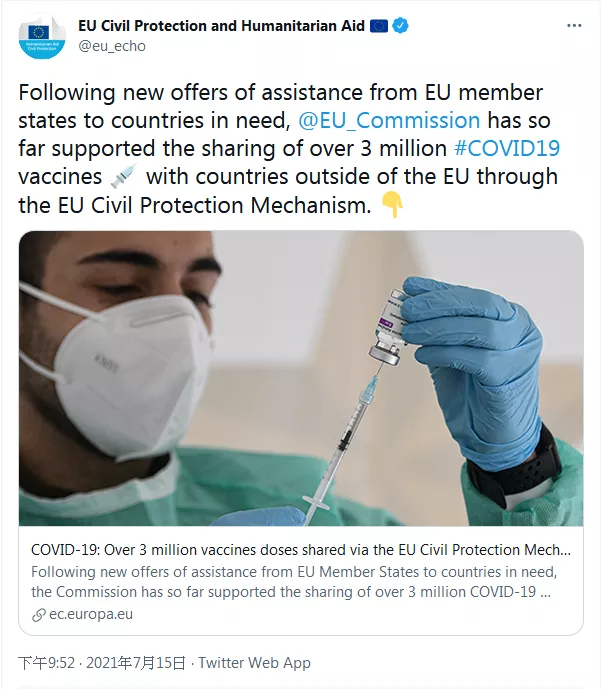The image size is (601, 689).
Task: Click the EU flag emoji beside the name
Action: [378, 26]
